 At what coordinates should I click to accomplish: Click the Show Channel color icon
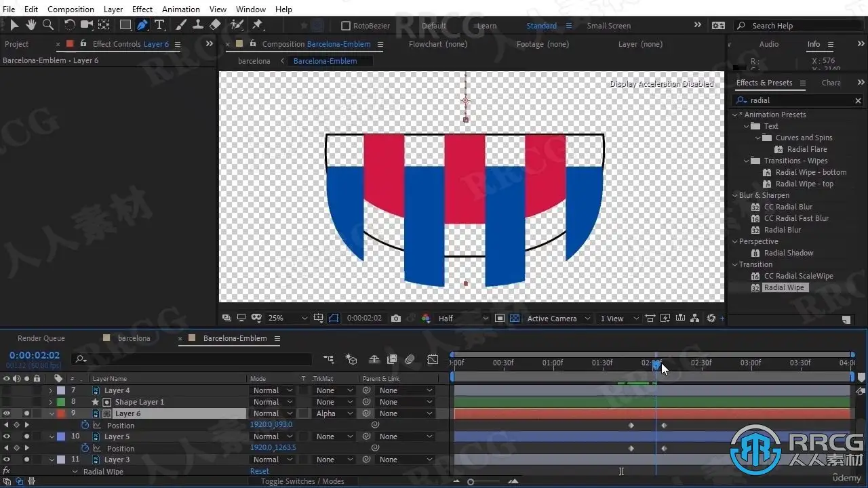tap(426, 319)
